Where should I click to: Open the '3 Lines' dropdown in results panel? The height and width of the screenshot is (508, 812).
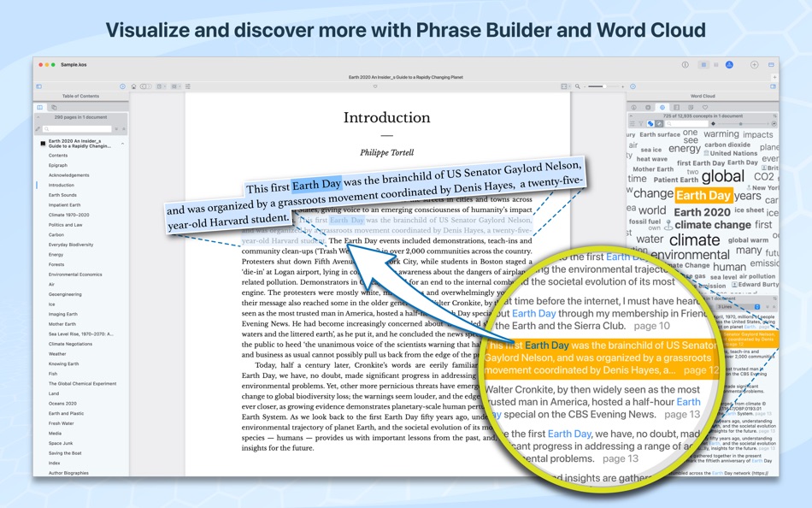[x=738, y=307]
